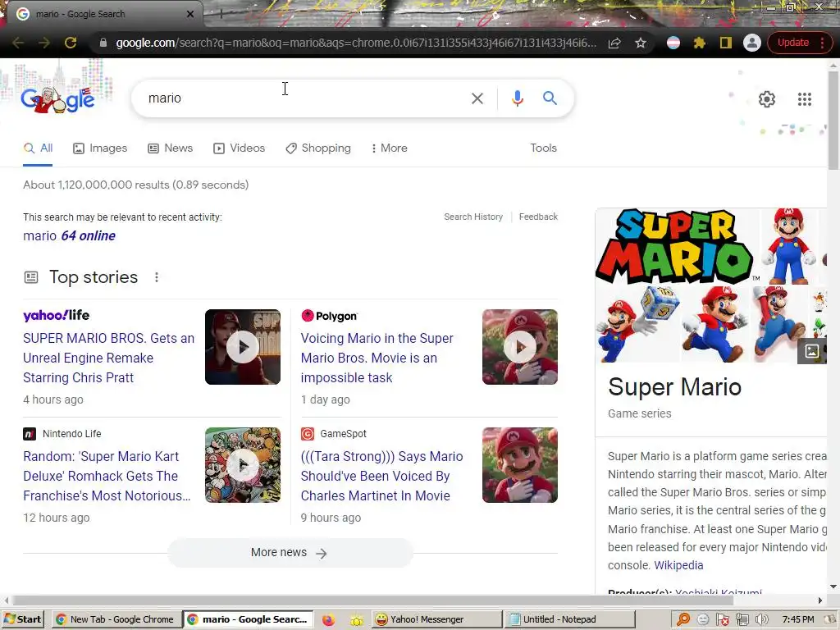The image size is (840, 630).
Task: Play the Polygon story video thumbnail
Action: pyautogui.click(x=519, y=347)
